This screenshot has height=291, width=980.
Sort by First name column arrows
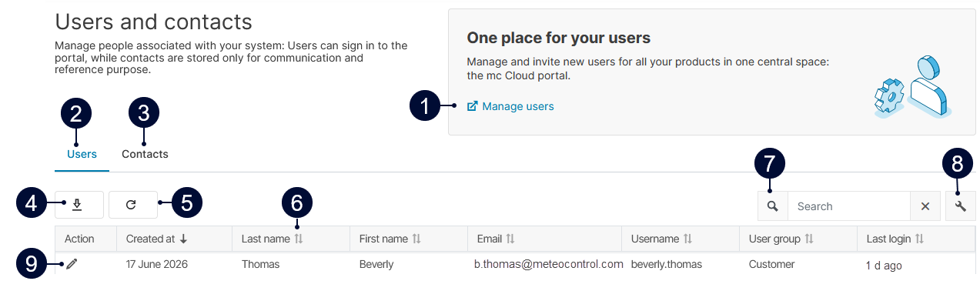coord(416,239)
